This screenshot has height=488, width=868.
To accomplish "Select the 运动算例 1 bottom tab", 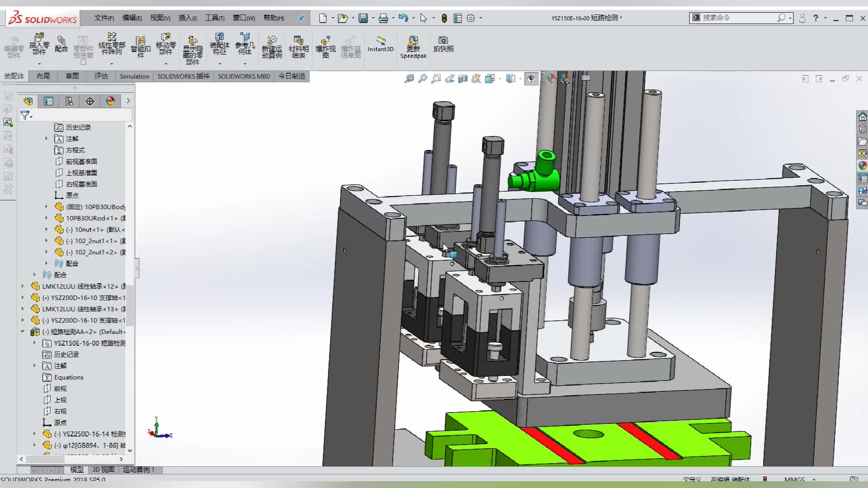I will click(x=138, y=470).
